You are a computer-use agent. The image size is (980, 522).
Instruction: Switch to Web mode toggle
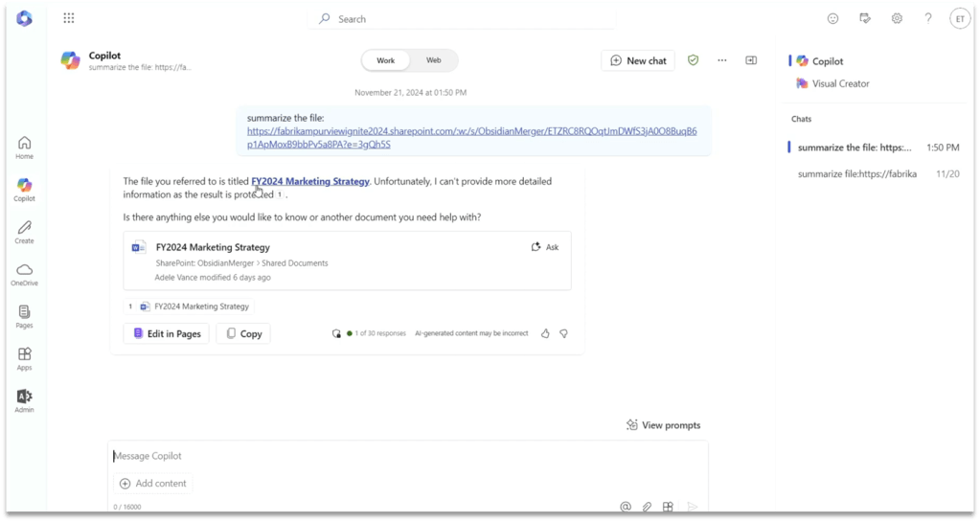pyautogui.click(x=434, y=60)
